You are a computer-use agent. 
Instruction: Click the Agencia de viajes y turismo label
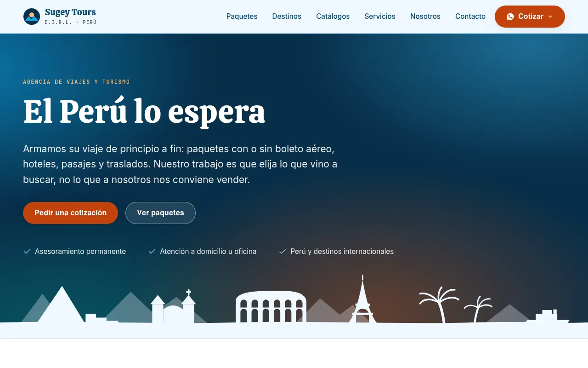point(77,82)
